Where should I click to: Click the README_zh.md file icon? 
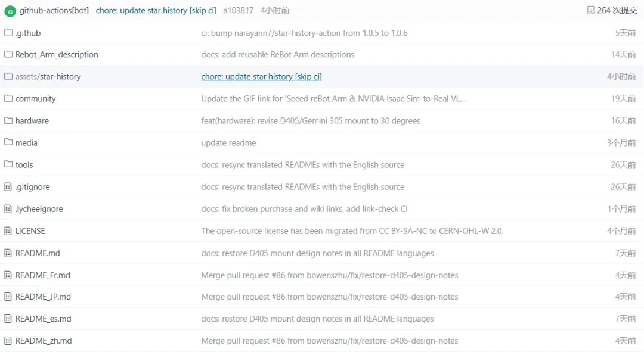(x=8, y=341)
